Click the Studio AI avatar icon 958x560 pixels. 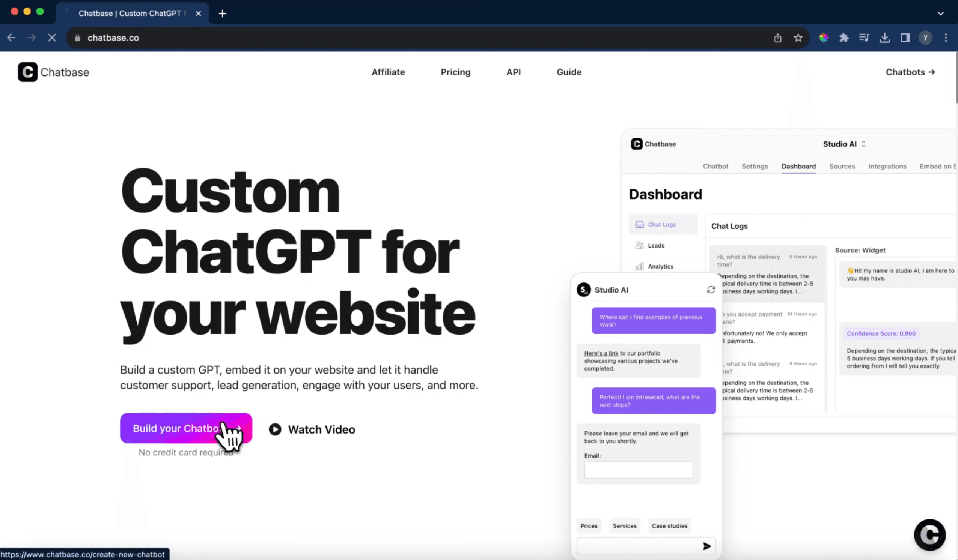coord(583,290)
